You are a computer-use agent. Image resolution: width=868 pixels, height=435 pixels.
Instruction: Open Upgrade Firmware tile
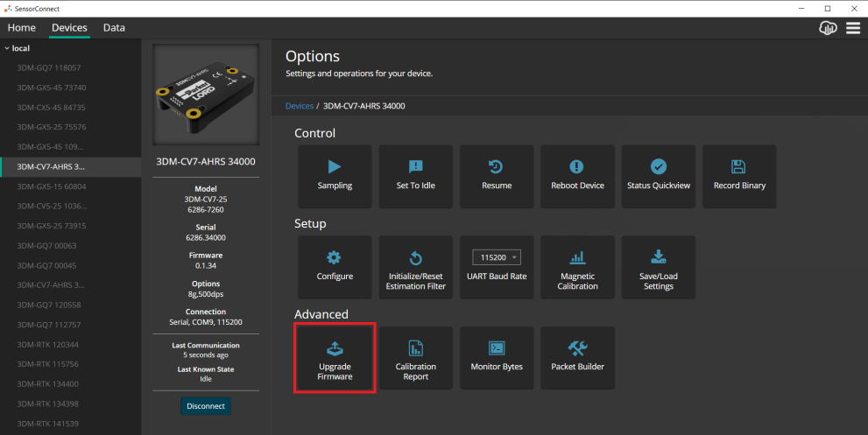(335, 358)
